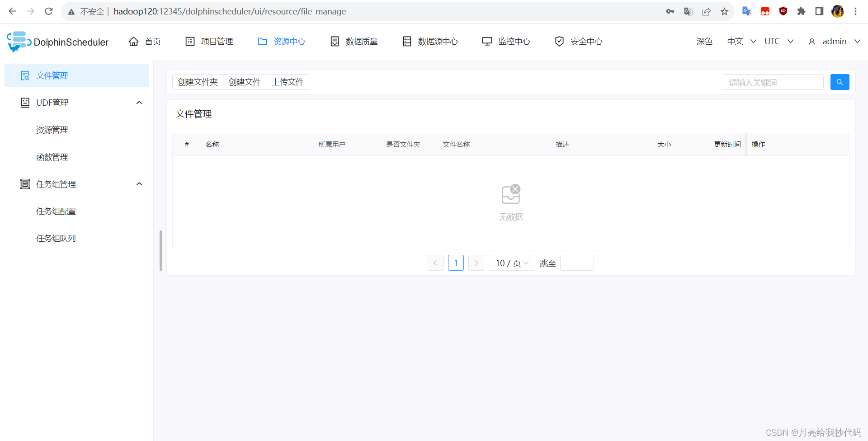The width and height of the screenshot is (868, 441).
Task: Click the DolphinScheduler logo icon
Action: pyautogui.click(x=19, y=42)
